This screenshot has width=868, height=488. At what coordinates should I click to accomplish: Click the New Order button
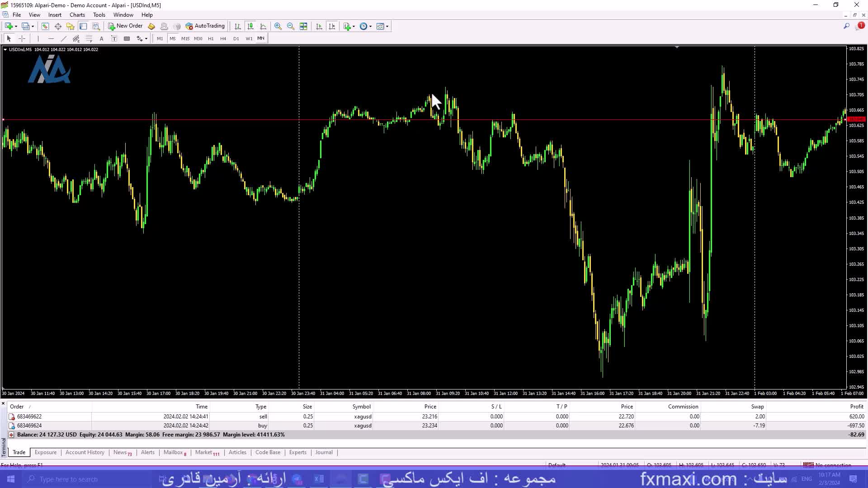(x=125, y=26)
